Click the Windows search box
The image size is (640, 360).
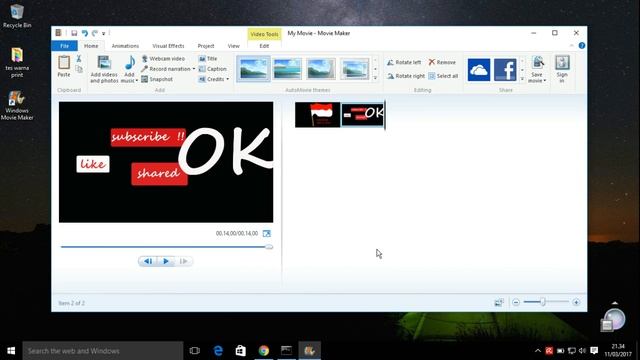click(x=102, y=351)
